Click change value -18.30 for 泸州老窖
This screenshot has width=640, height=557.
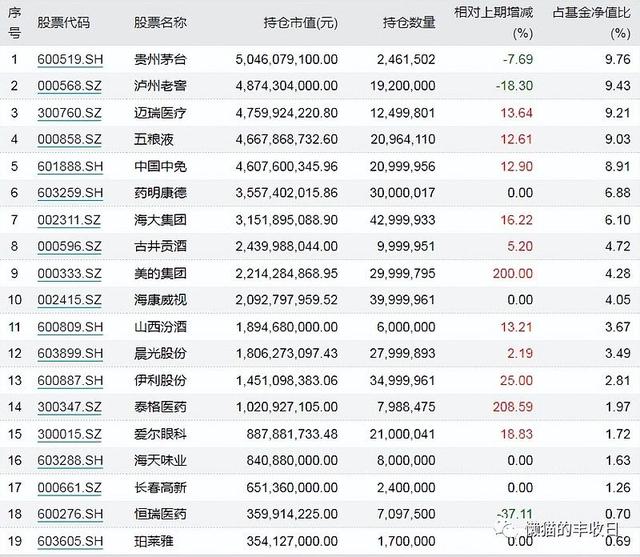pos(514,86)
